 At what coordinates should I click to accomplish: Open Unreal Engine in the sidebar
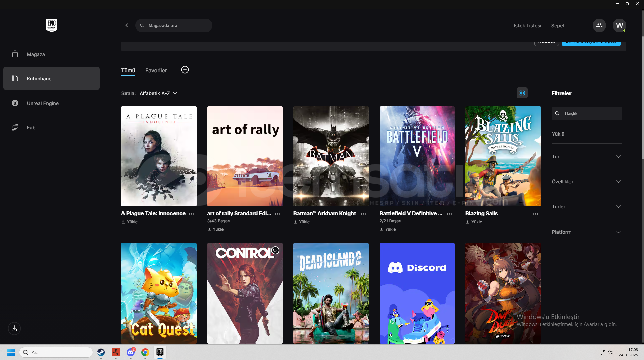point(43,103)
